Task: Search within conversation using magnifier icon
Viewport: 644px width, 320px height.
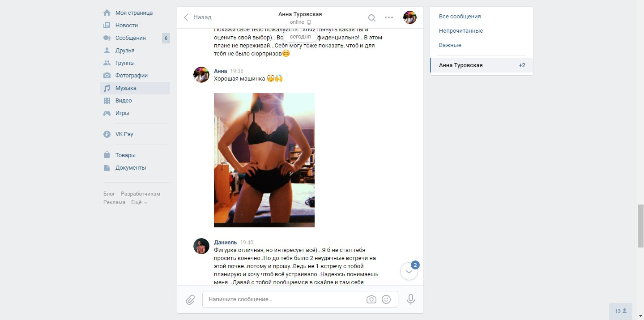Action: 372,18
